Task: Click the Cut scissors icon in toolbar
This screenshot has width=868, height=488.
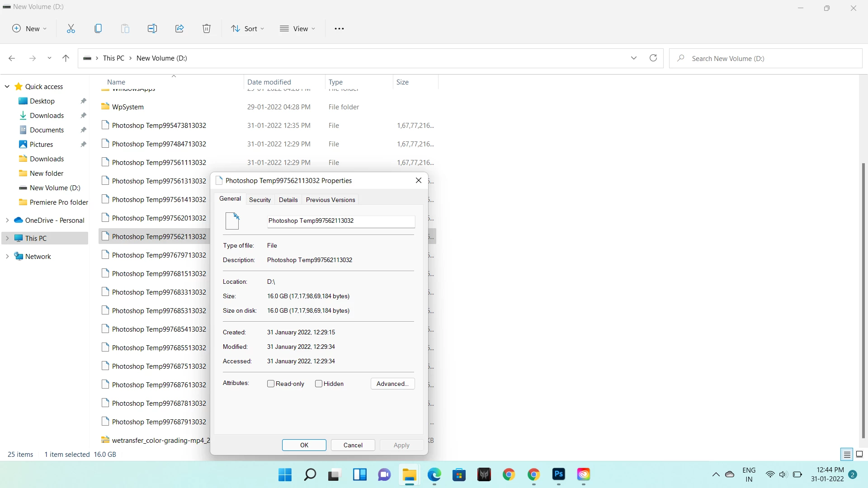Action: [71, 28]
